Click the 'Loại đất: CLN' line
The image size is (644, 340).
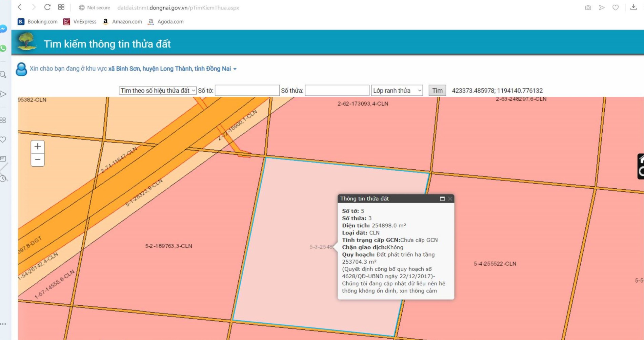361,233
